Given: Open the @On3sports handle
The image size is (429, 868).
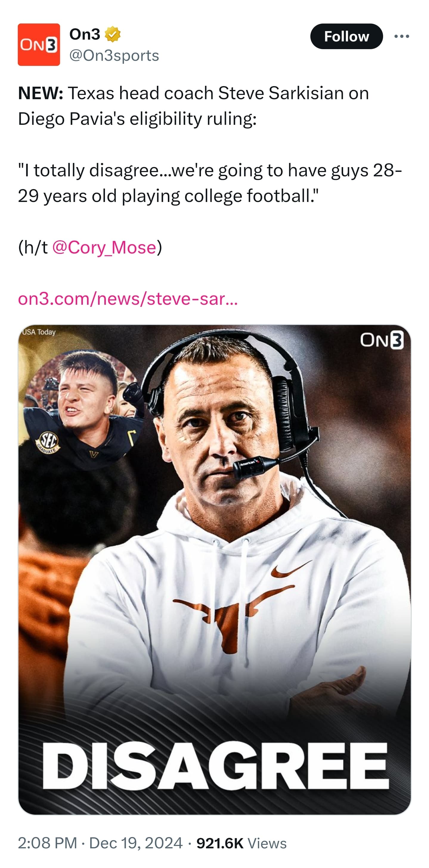Looking at the screenshot, I should pyautogui.click(x=114, y=56).
